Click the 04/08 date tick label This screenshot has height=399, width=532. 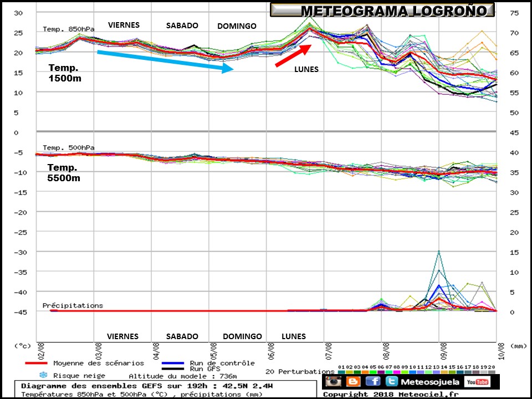[x=156, y=351]
